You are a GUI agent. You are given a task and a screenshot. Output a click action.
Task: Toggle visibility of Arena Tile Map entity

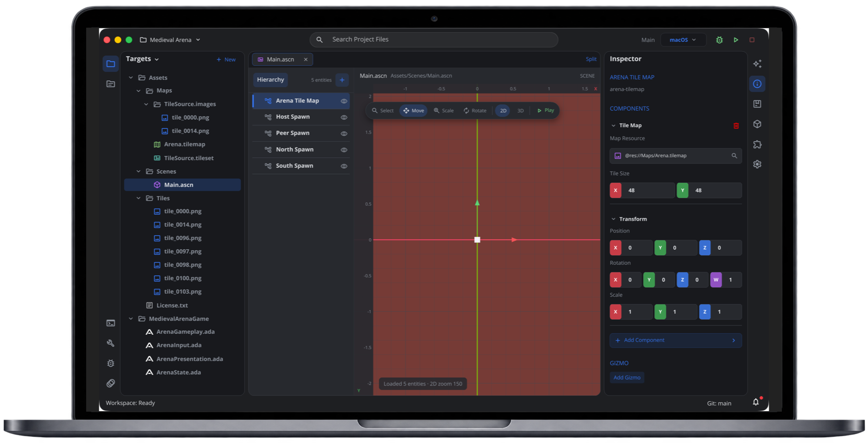tap(344, 101)
